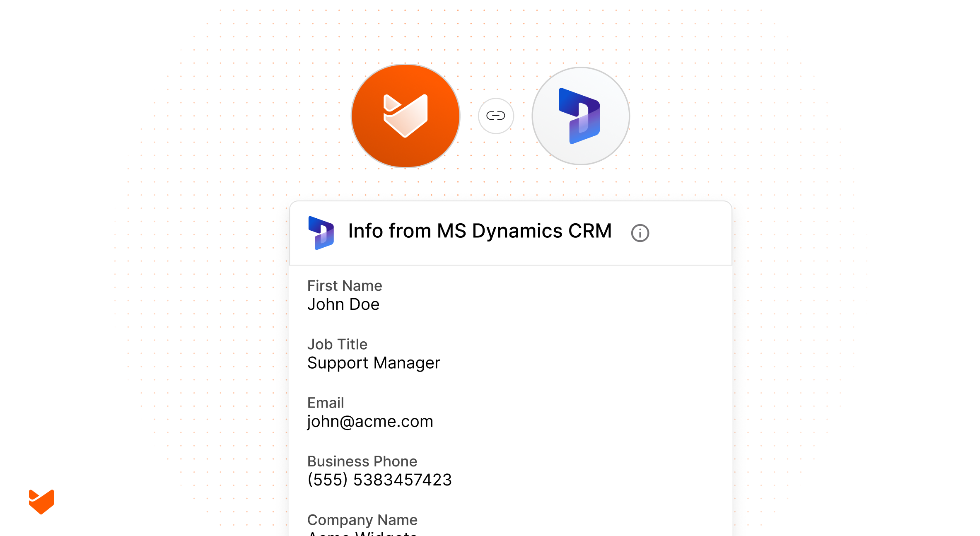980x536 pixels.
Task: Click the email address john@acme.com
Action: [370, 421]
